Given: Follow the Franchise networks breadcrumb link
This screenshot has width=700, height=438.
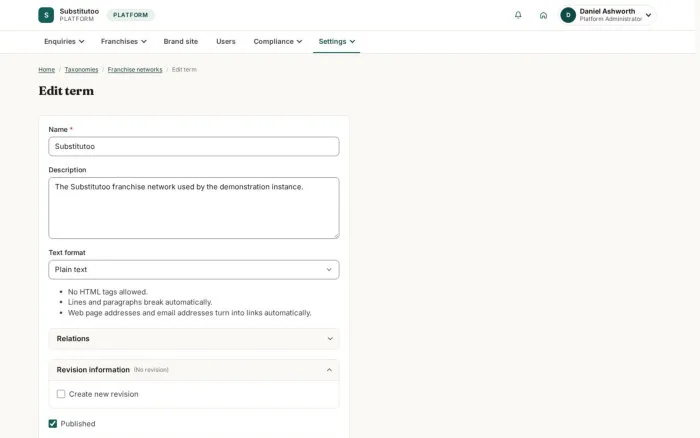Looking at the screenshot, I should click(135, 70).
